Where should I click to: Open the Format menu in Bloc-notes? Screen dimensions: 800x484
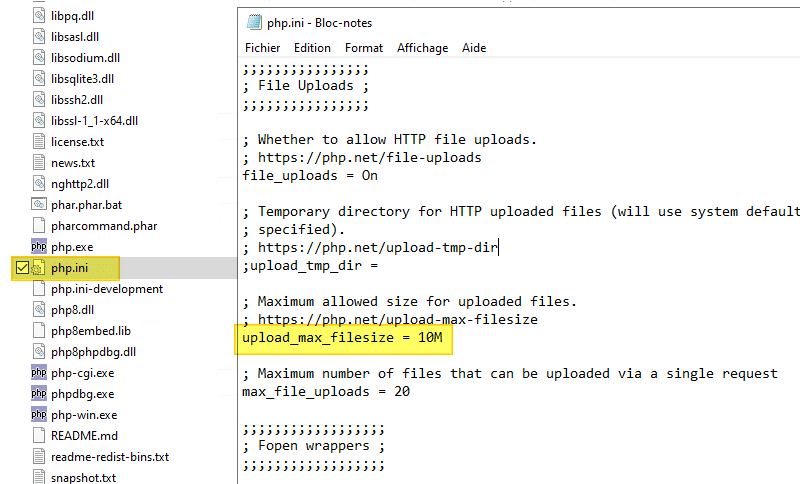tap(364, 48)
